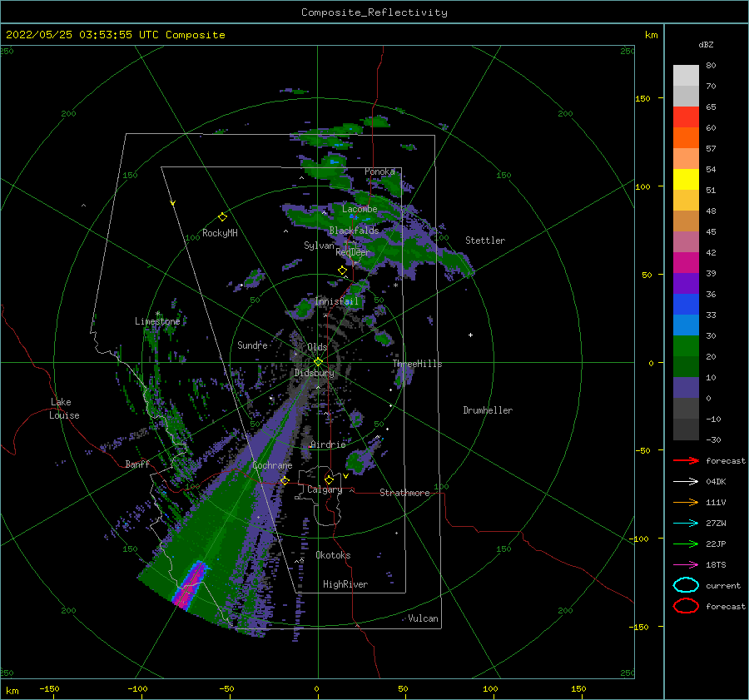
Task: Click the current legend text
Action: pos(723,585)
